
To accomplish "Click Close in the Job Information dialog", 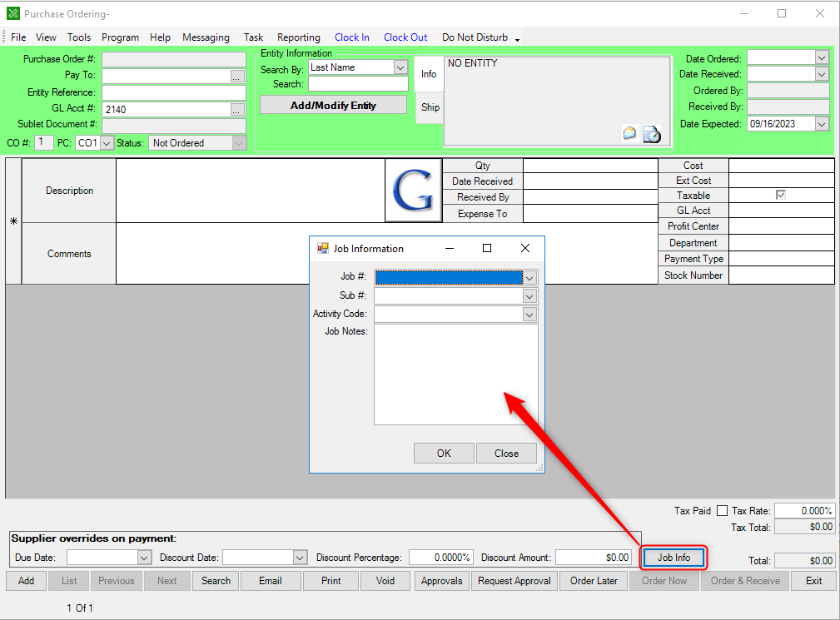I will point(506,454).
